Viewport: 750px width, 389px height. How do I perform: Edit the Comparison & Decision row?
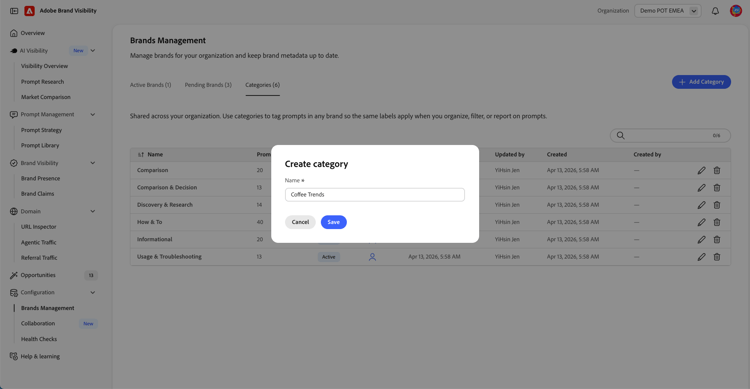[x=701, y=188]
